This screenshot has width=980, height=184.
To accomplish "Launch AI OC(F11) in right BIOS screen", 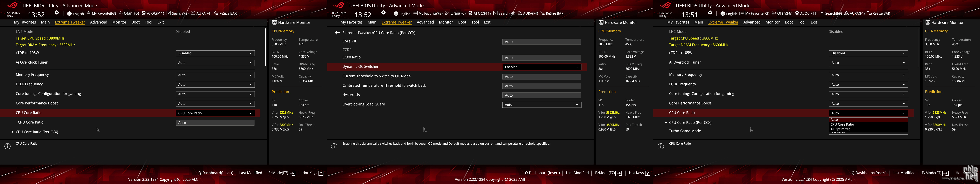I will [x=806, y=13].
